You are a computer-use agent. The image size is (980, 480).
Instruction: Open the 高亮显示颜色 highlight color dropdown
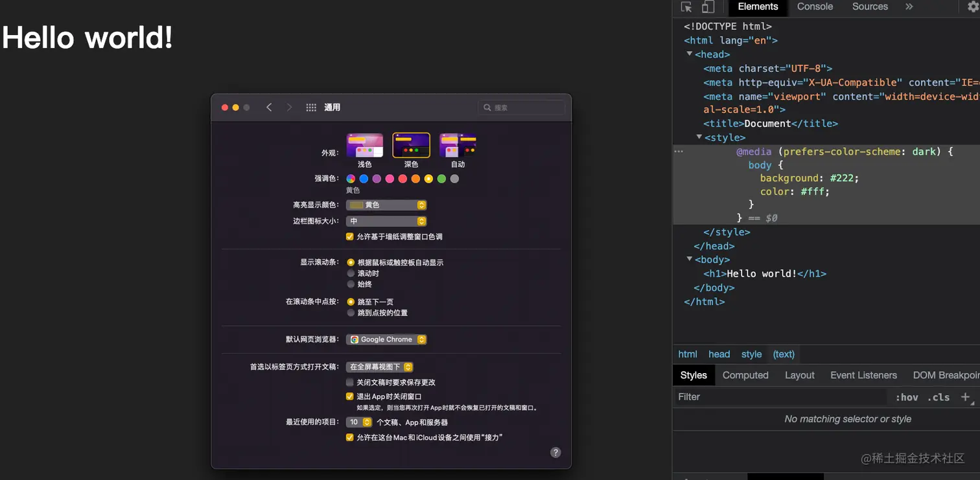[x=386, y=205]
